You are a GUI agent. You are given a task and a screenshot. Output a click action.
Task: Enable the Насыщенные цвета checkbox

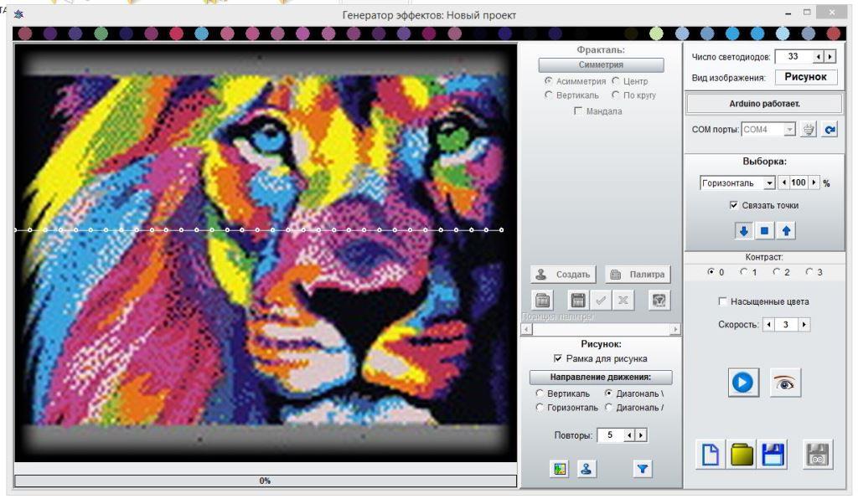(x=722, y=301)
